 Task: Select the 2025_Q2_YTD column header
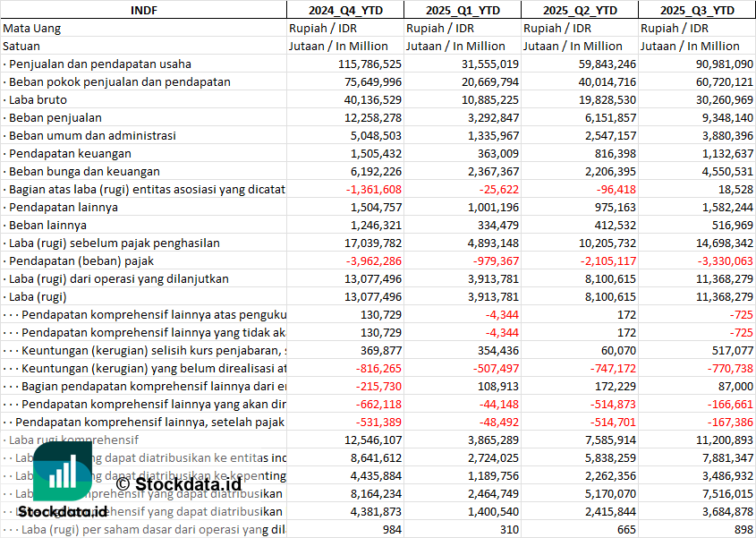pyautogui.click(x=580, y=10)
